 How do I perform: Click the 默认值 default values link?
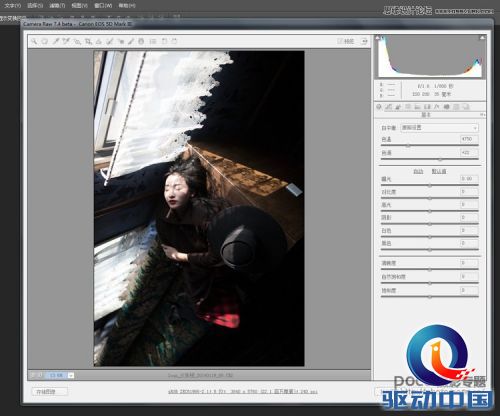point(439,171)
